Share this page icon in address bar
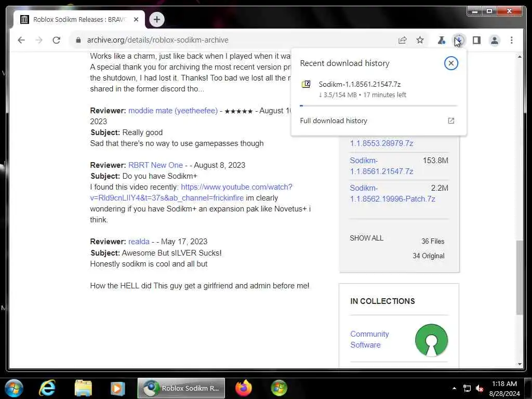 point(403,40)
